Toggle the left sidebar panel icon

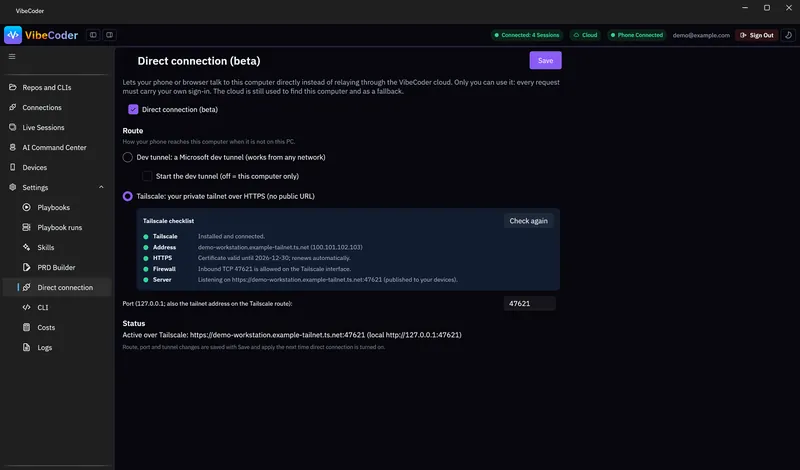[x=93, y=35]
